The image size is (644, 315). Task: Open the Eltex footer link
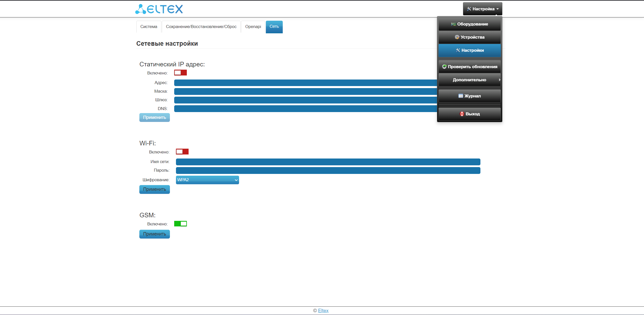[x=323, y=311]
